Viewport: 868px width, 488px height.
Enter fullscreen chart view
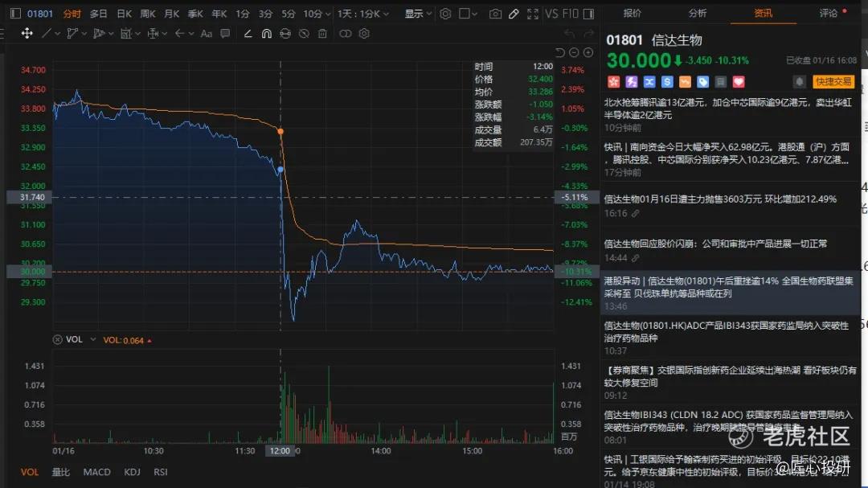533,14
